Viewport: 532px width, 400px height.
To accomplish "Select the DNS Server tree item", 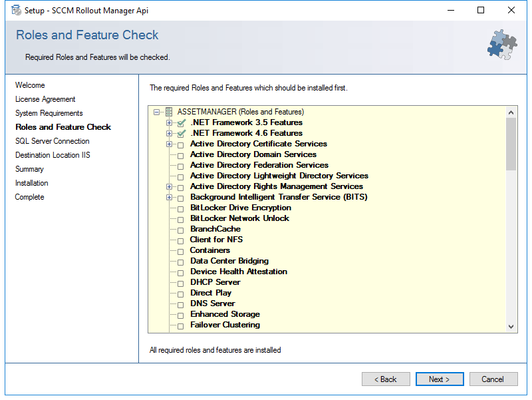I will [x=212, y=303].
